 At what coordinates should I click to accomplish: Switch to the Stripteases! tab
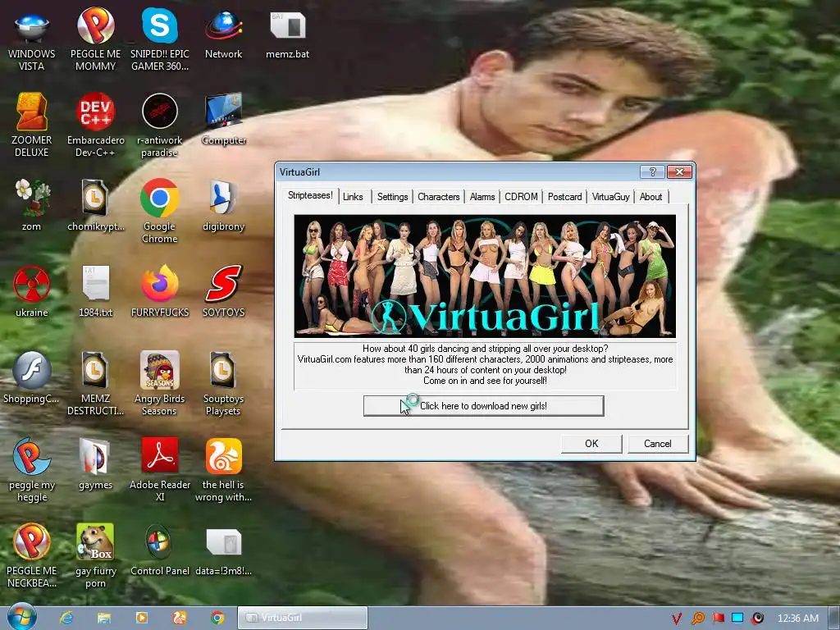pyautogui.click(x=310, y=195)
